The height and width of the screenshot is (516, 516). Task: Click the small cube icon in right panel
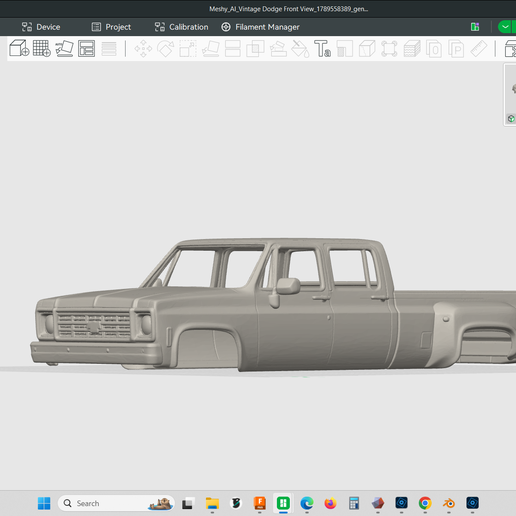(x=511, y=119)
